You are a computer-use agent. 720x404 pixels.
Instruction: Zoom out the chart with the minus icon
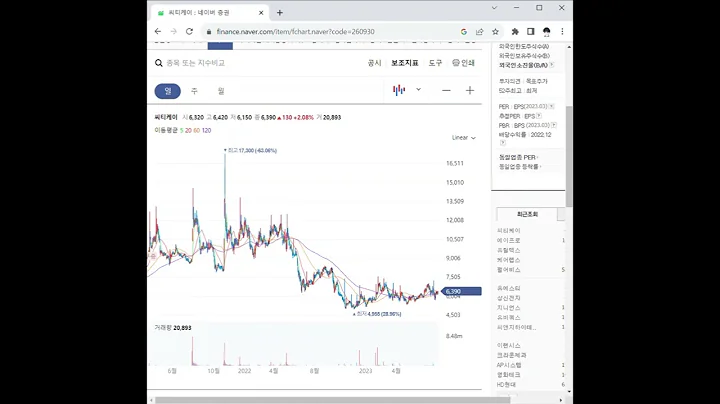pyautogui.click(x=446, y=90)
